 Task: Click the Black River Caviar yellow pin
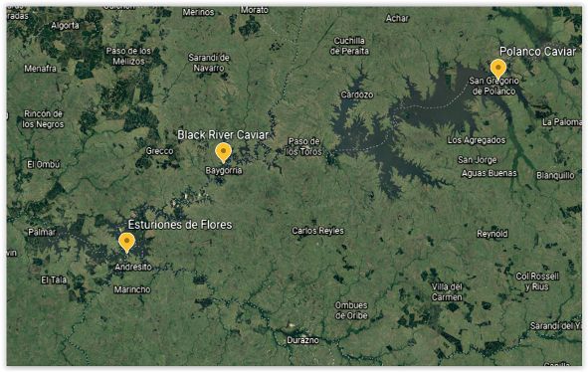point(223,152)
